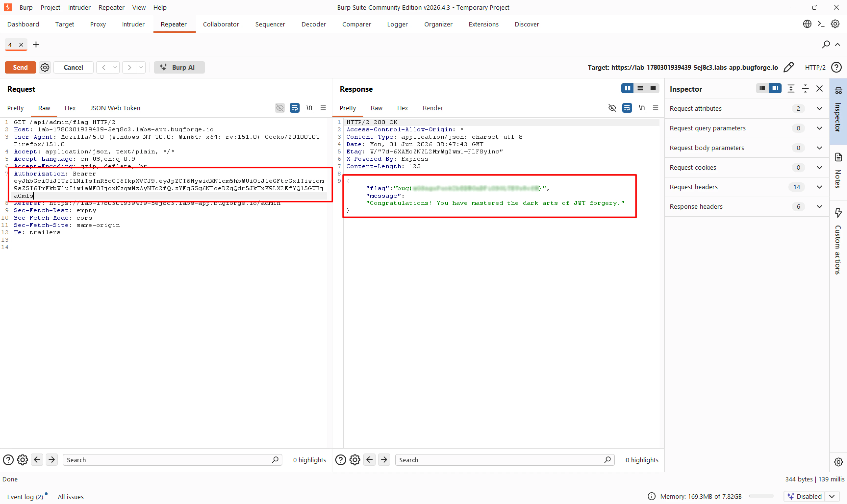Open side panel settings gear at bottom right
The height and width of the screenshot is (504, 847).
coord(838,462)
